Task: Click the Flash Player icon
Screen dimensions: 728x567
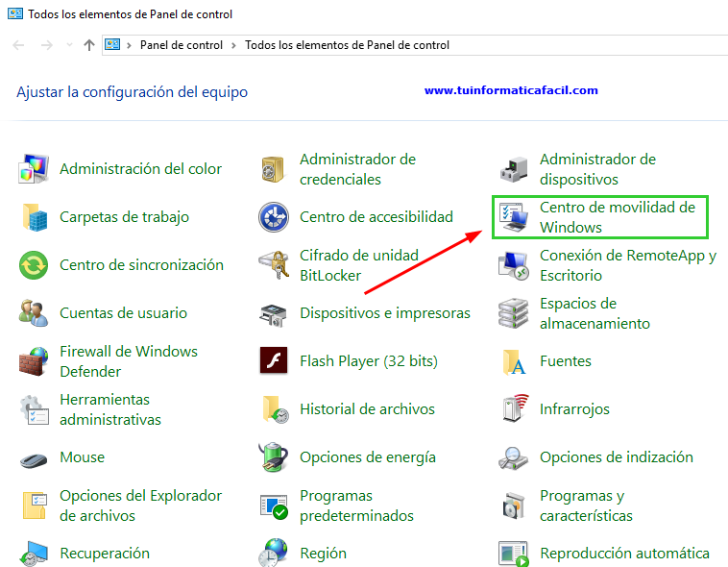Action: (x=274, y=360)
